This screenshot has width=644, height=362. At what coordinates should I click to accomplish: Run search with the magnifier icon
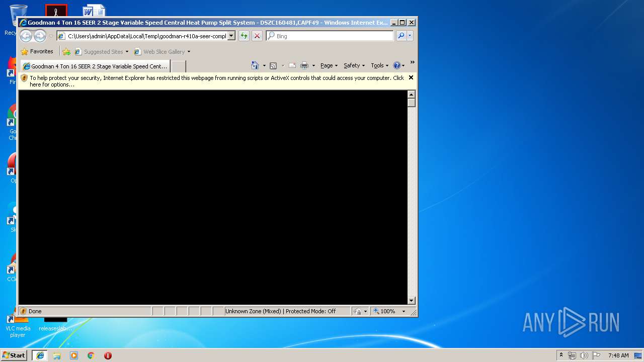(401, 36)
